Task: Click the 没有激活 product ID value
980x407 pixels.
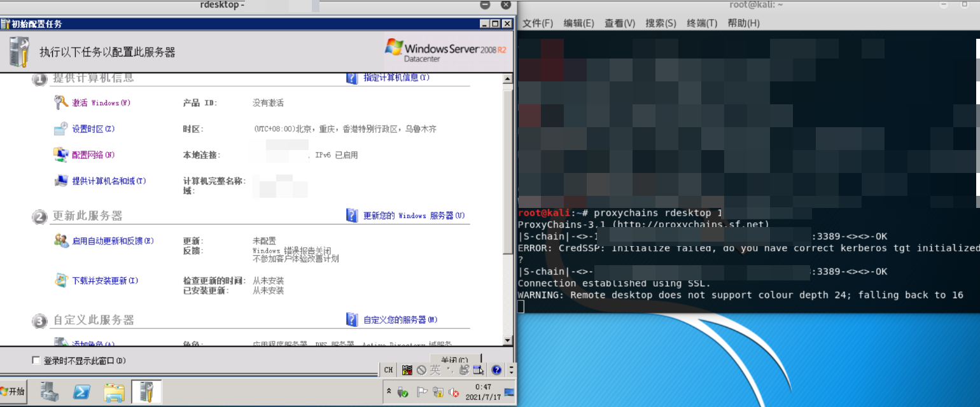Action: click(268, 102)
